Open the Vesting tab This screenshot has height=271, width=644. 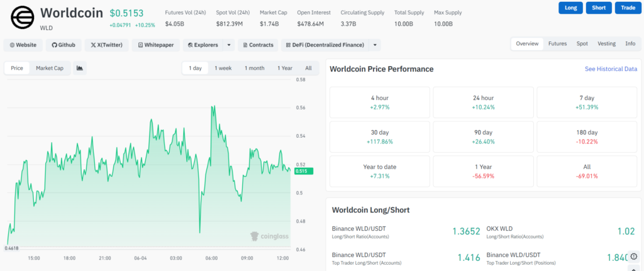click(x=606, y=43)
